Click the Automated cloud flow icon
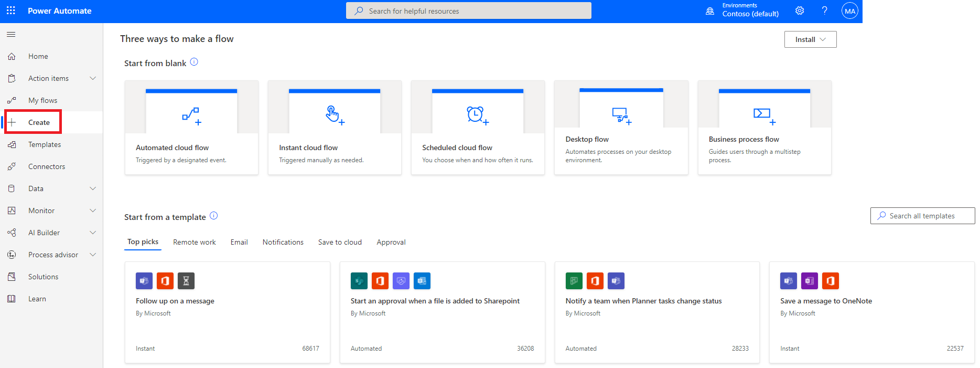The image size is (980, 368). coord(191,115)
